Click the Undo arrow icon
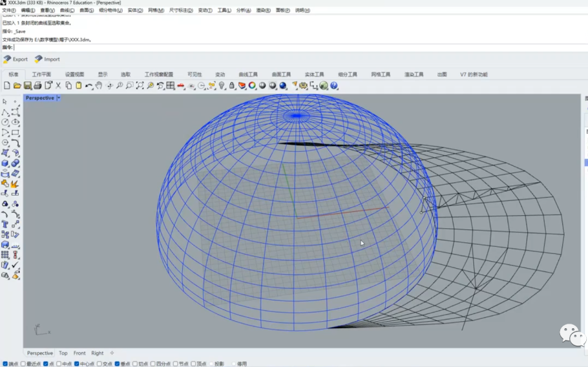The height and width of the screenshot is (367, 588). click(x=89, y=85)
